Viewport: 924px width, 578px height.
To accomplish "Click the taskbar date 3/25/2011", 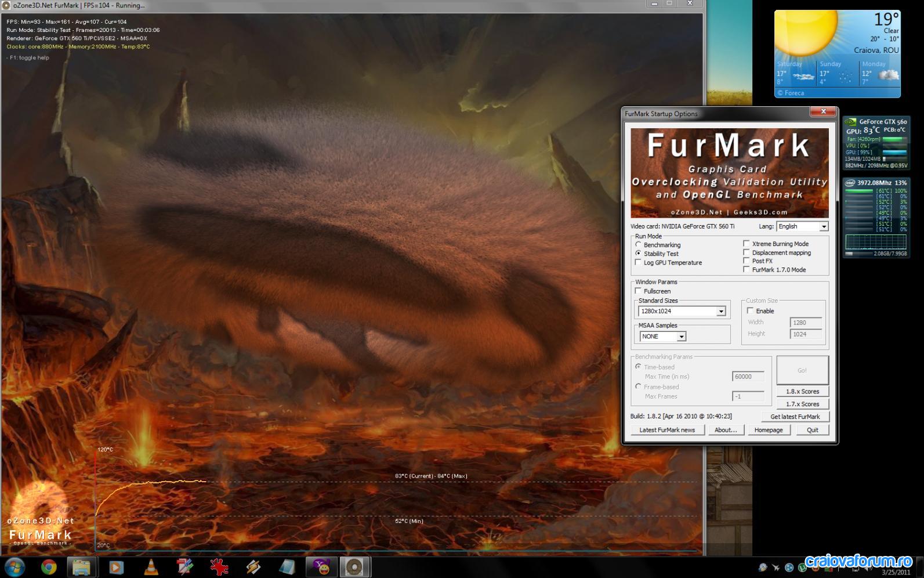I will coord(897,572).
